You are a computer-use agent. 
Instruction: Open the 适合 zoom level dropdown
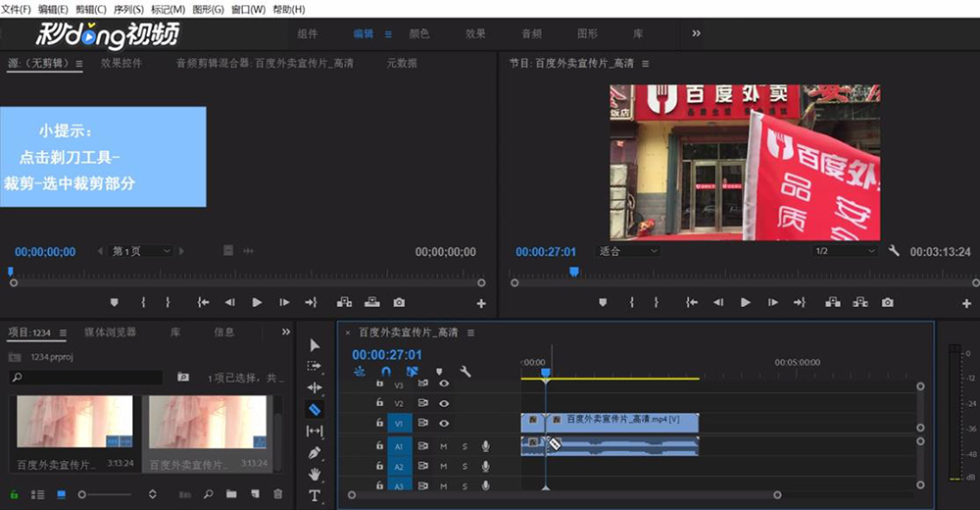tap(628, 251)
